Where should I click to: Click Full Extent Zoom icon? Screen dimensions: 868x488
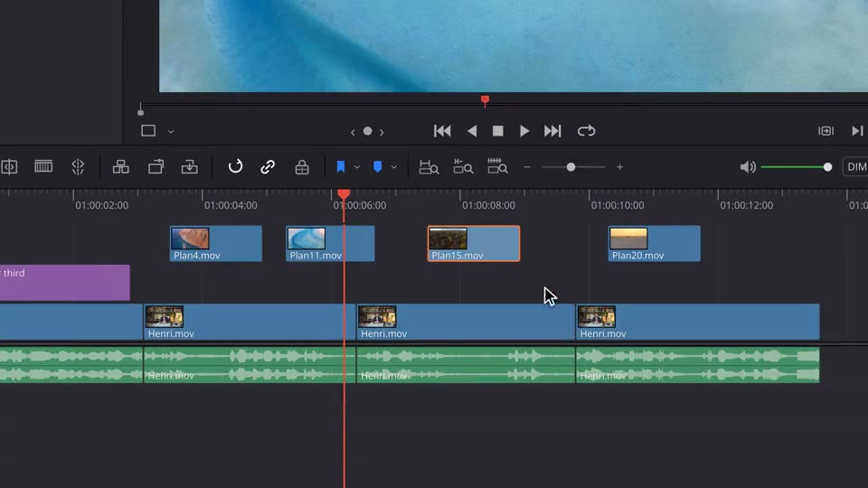[x=429, y=166]
